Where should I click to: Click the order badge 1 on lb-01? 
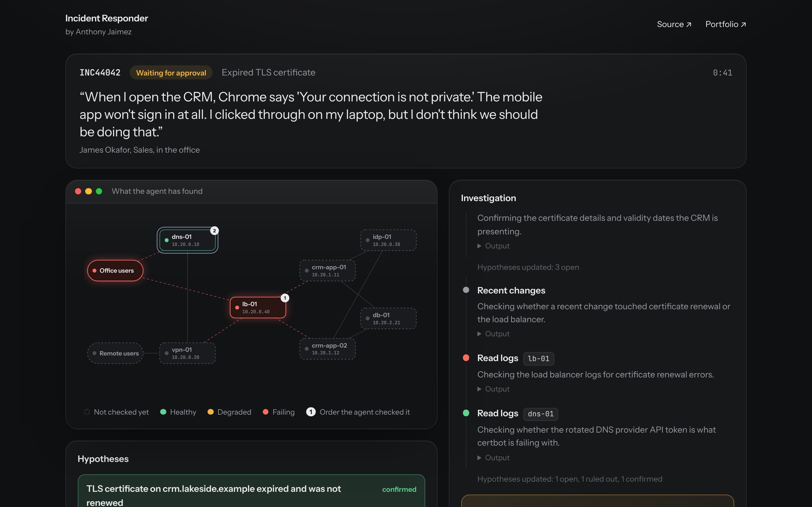click(x=285, y=298)
